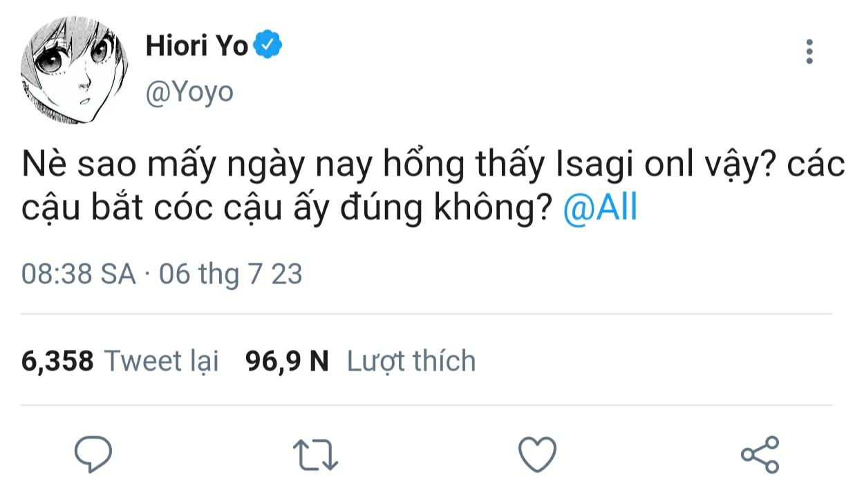
Task: Share the tweet via the share icon
Action: coord(760,455)
